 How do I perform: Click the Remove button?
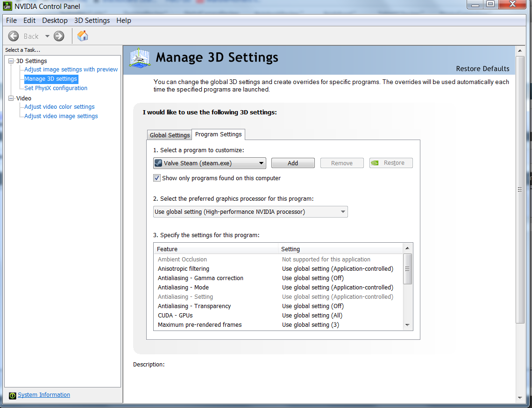click(342, 163)
